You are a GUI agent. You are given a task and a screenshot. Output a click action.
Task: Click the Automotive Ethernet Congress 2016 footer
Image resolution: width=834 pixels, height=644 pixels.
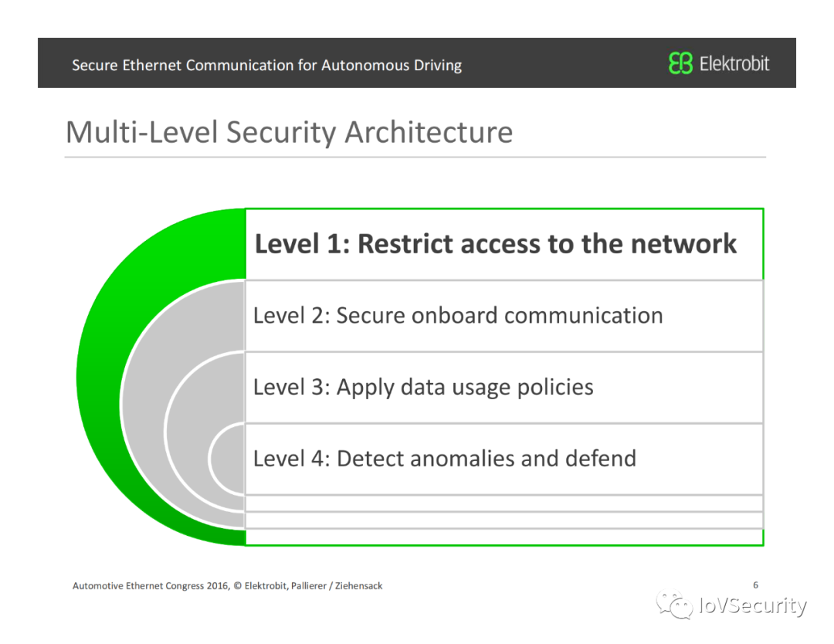227,585
